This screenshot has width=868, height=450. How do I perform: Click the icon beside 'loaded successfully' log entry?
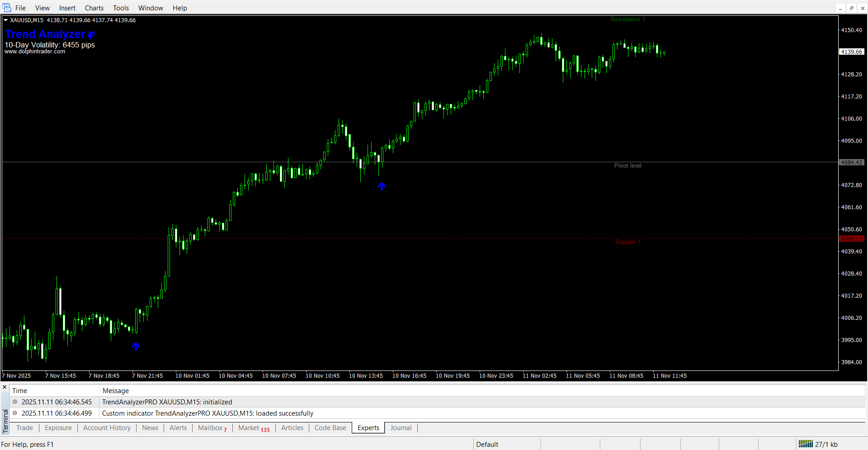(x=15, y=413)
